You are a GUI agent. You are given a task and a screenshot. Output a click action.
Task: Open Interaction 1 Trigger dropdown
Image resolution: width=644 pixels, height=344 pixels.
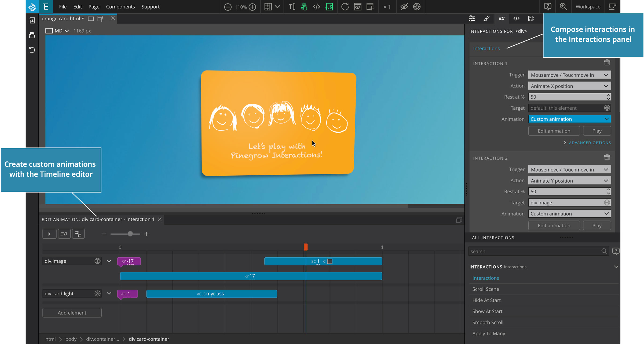click(x=569, y=75)
